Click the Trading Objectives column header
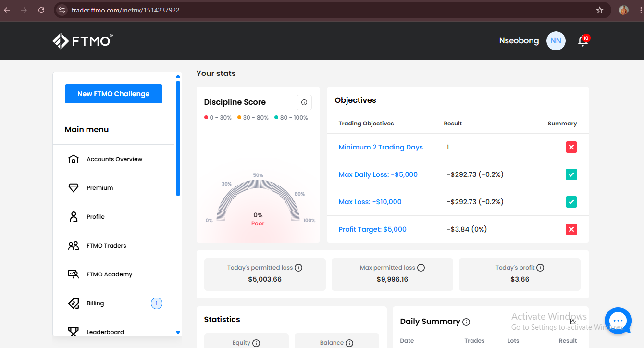 [x=366, y=124]
